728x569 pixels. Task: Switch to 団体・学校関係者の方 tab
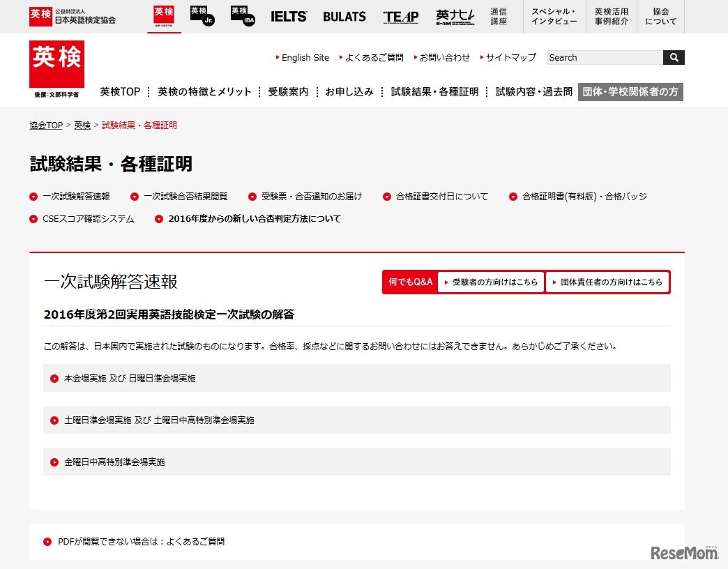[x=630, y=91]
